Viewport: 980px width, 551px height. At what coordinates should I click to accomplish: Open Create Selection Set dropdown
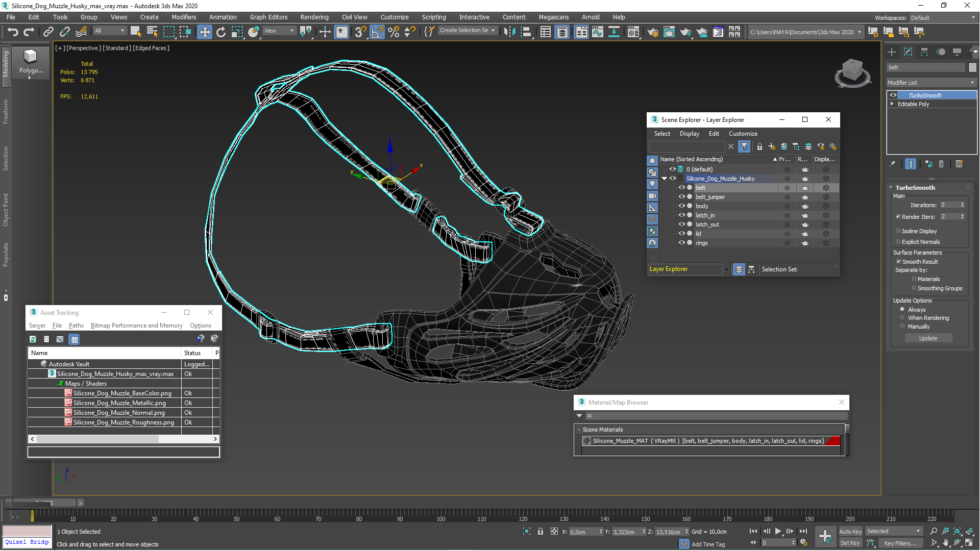click(x=467, y=31)
